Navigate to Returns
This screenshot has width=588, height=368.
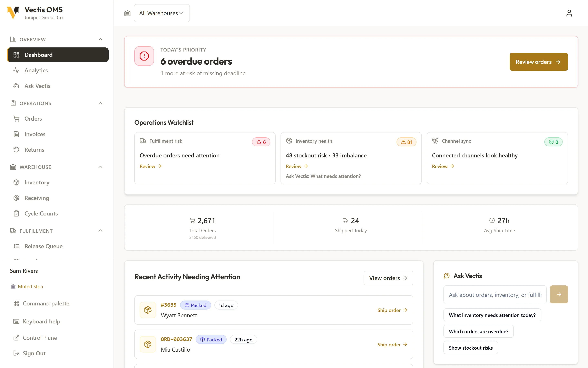58,150
